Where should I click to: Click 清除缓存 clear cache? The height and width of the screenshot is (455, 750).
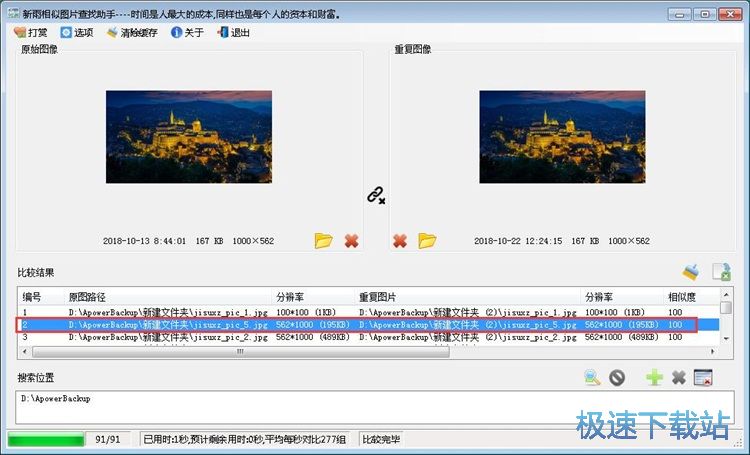click(132, 33)
